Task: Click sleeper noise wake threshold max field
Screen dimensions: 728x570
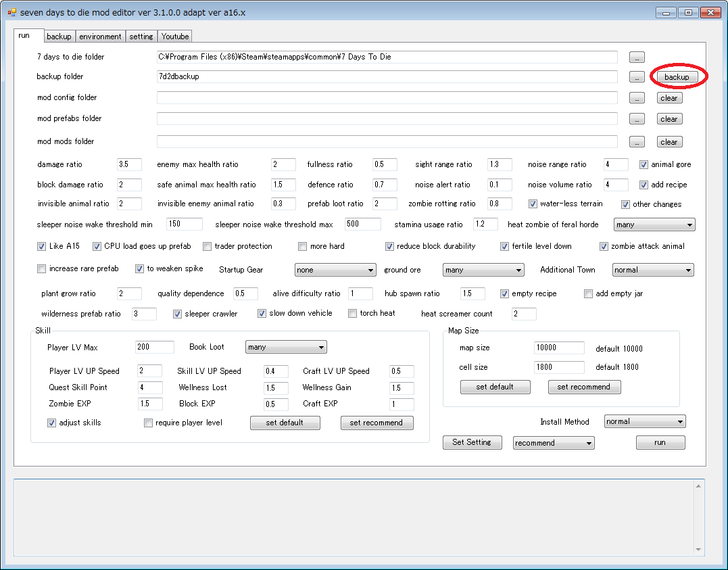Action: 362,224
